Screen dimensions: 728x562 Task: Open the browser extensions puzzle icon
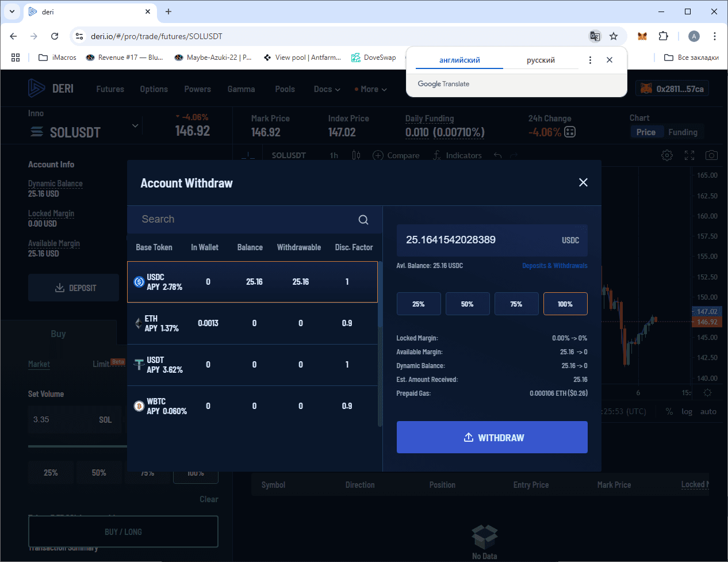(663, 36)
